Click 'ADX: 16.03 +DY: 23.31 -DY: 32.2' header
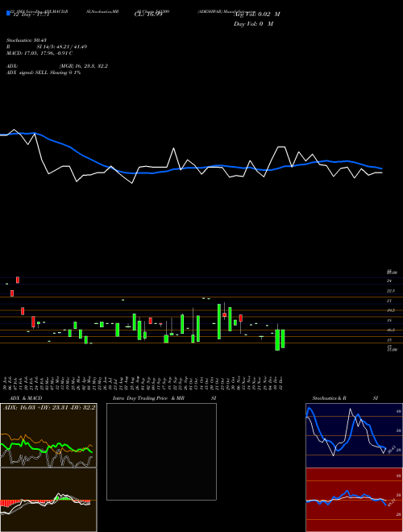 click(x=49, y=408)
